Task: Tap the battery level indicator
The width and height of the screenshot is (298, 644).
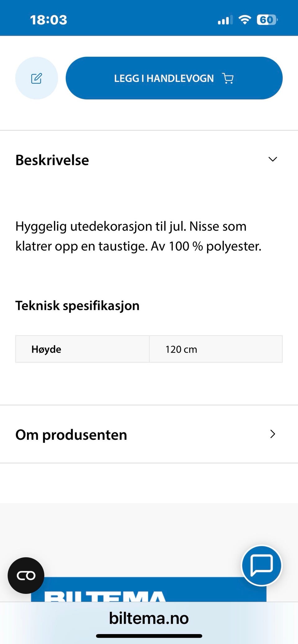Action: pyautogui.click(x=267, y=20)
